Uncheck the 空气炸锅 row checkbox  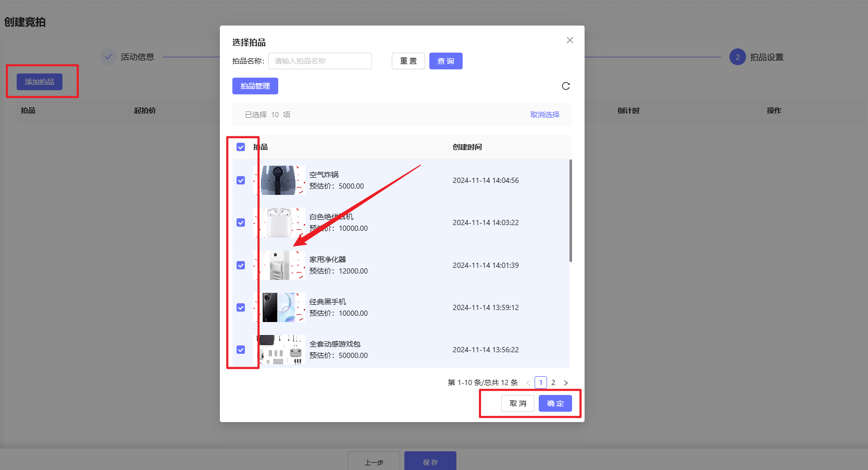(241, 180)
